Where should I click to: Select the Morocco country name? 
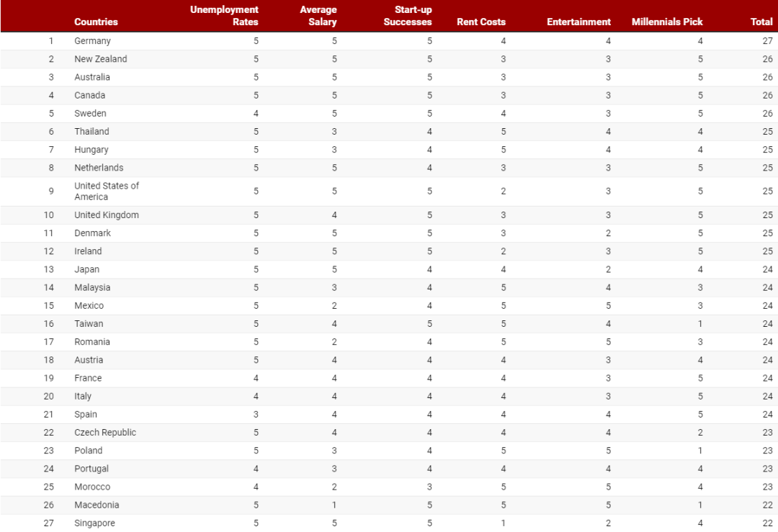click(92, 487)
